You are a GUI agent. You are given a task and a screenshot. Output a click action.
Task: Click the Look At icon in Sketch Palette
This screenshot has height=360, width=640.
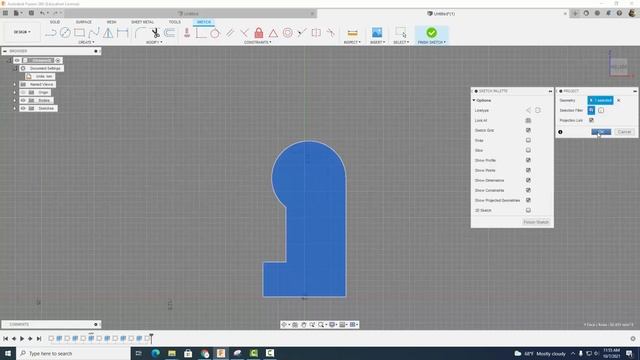(x=528, y=120)
